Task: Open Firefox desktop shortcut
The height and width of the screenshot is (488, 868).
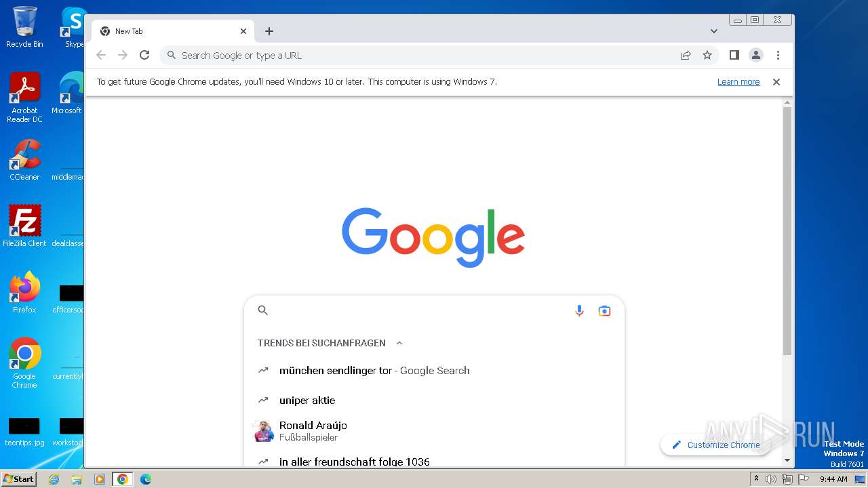Action: click(x=24, y=293)
